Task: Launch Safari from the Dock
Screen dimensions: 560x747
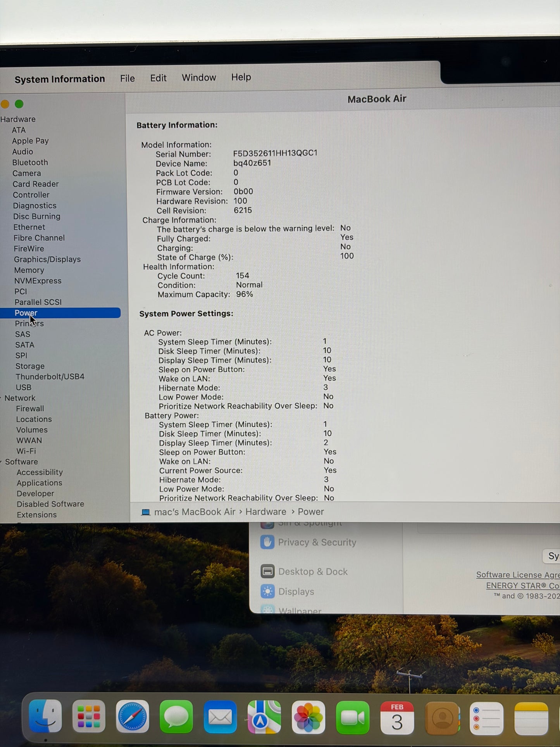Action: pos(133,716)
